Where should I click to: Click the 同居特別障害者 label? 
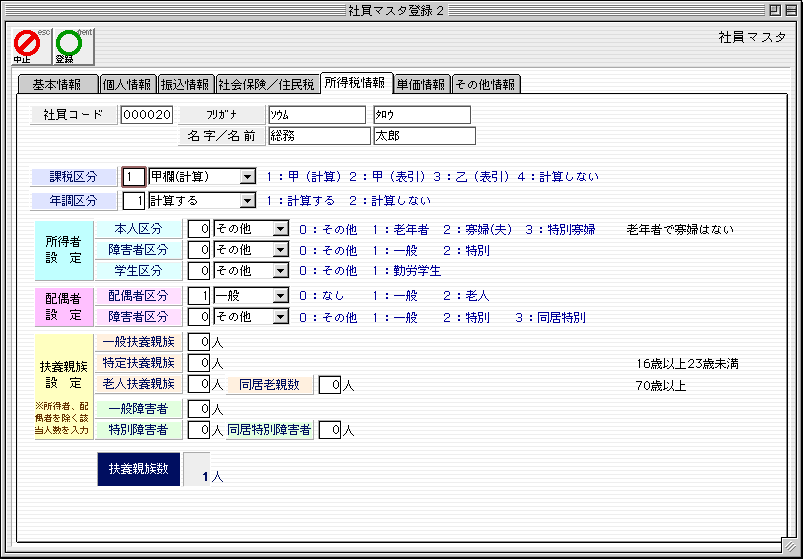(x=269, y=430)
